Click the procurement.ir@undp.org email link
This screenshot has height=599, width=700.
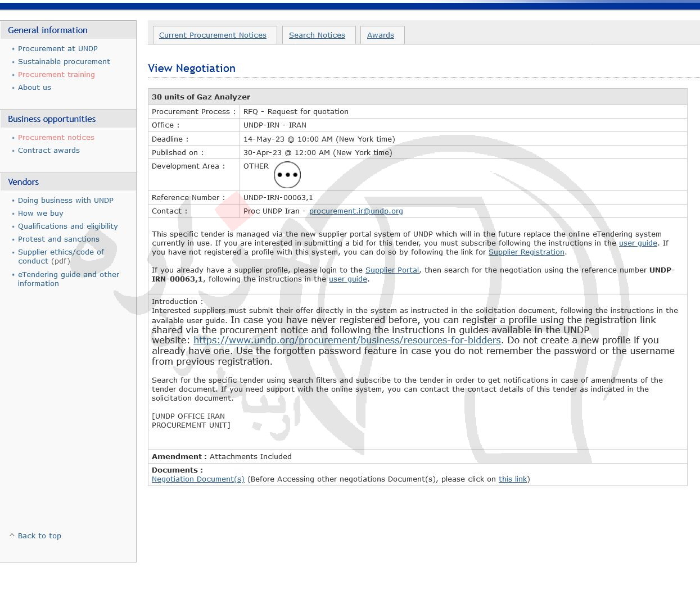click(x=356, y=211)
